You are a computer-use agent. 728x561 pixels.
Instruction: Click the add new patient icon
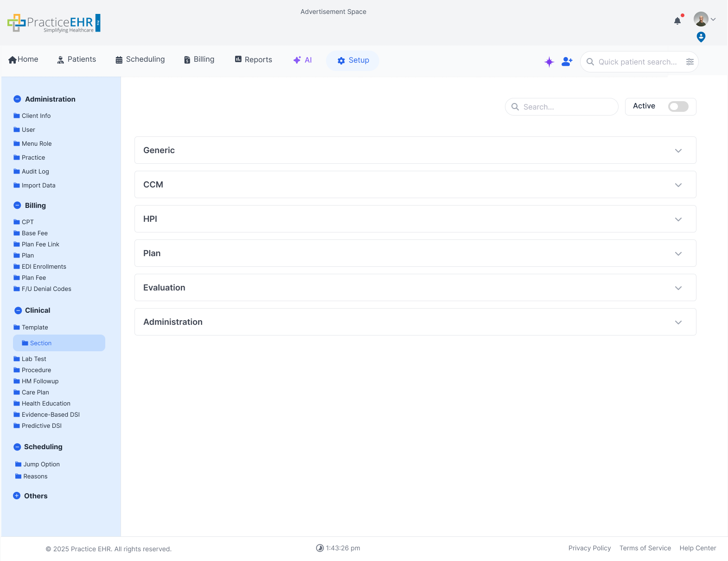click(567, 62)
